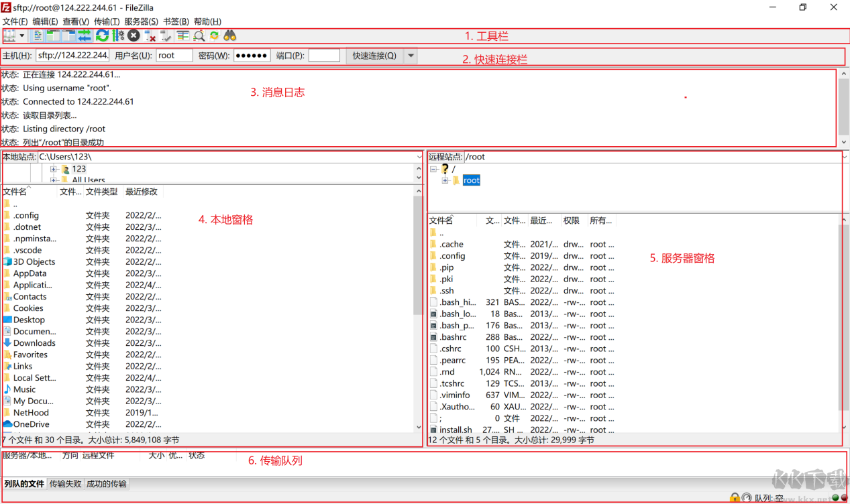850x504 pixels.
Task: Switch to the 传输失败 tab
Action: [x=66, y=484]
